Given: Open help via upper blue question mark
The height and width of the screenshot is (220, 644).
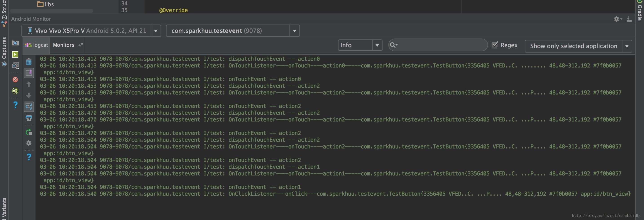Looking at the screenshot, I should [x=15, y=105].
